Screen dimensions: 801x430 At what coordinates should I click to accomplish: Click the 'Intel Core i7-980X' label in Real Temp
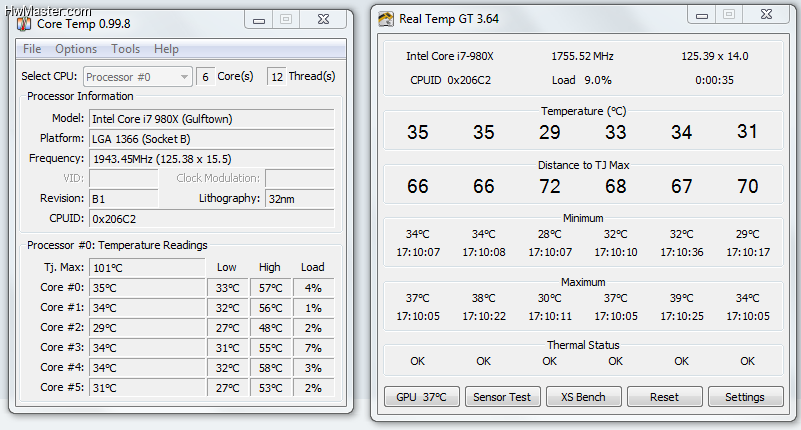[450, 56]
